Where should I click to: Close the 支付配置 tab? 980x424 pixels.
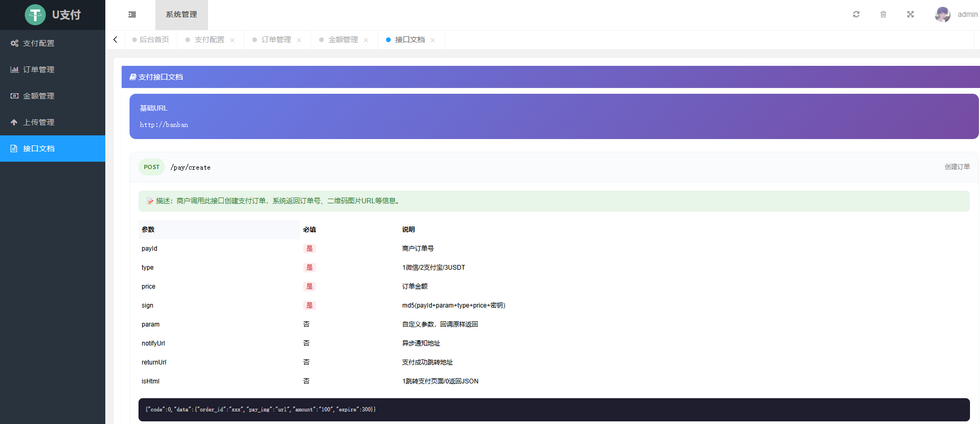tap(232, 40)
